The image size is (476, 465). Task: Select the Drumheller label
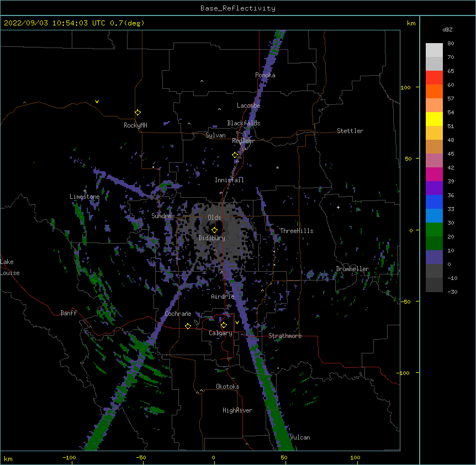(x=352, y=269)
